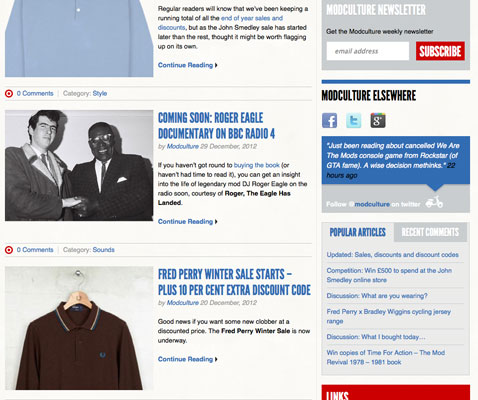
Task: Open the Modculture Facebook page icon
Action: pyautogui.click(x=329, y=120)
